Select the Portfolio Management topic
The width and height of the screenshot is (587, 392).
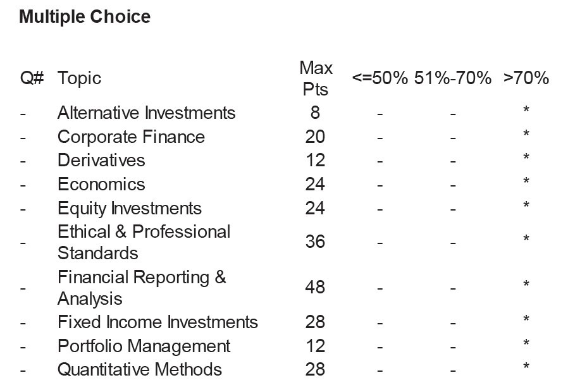144,346
